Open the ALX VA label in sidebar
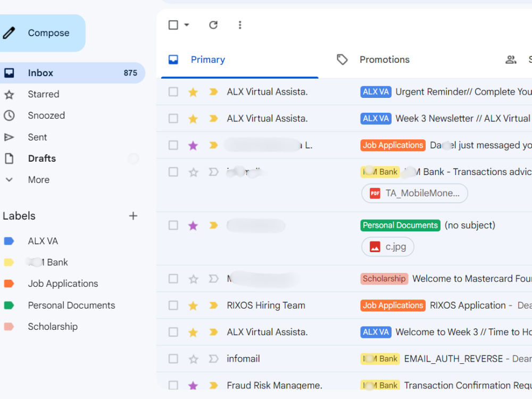Image resolution: width=532 pixels, height=399 pixels. [43, 241]
